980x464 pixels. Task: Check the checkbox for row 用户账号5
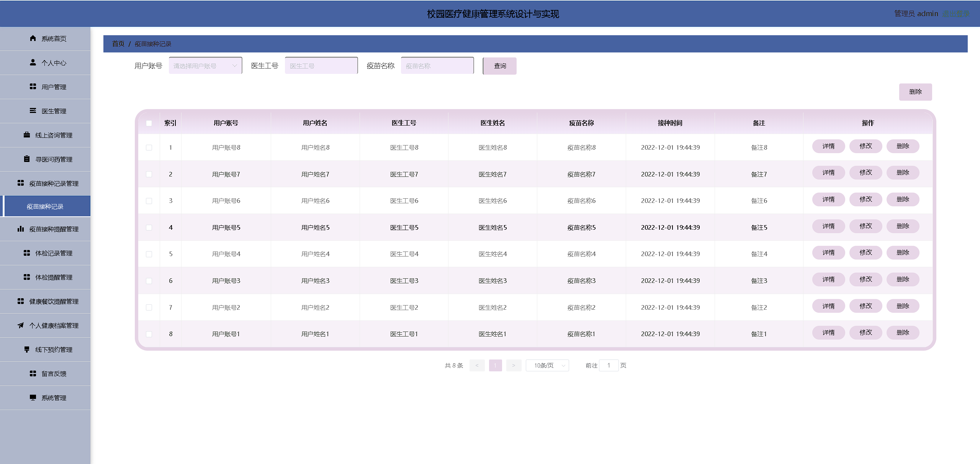149,227
